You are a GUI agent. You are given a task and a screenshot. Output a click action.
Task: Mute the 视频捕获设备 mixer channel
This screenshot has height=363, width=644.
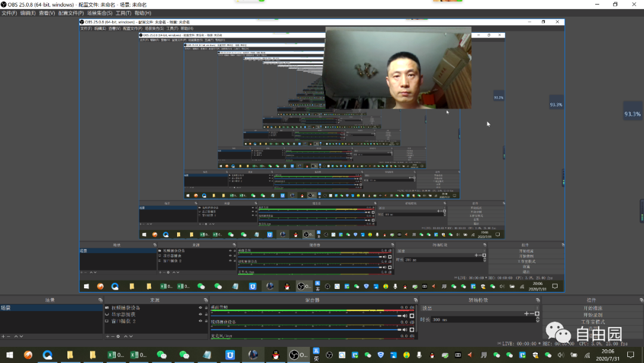point(405,330)
